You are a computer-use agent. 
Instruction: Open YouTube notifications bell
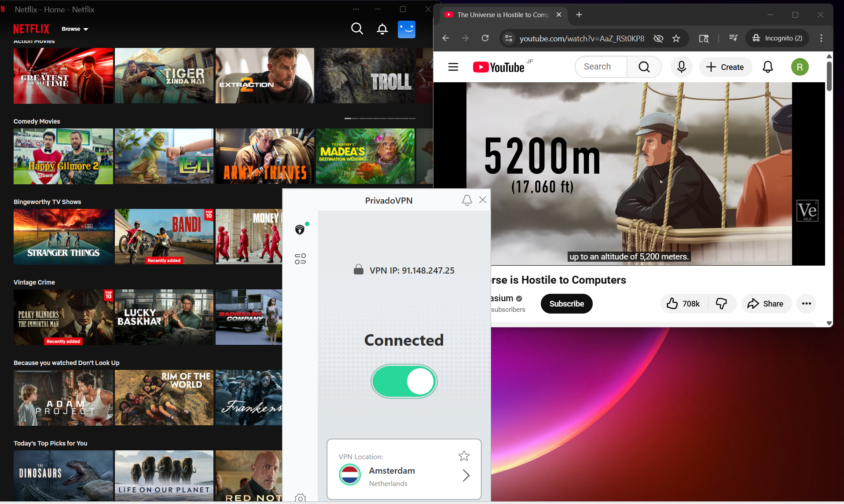pyautogui.click(x=767, y=67)
